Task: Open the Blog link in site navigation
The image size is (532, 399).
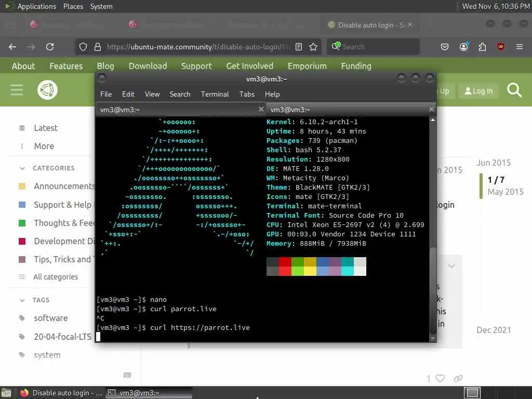Action: coord(105,66)
